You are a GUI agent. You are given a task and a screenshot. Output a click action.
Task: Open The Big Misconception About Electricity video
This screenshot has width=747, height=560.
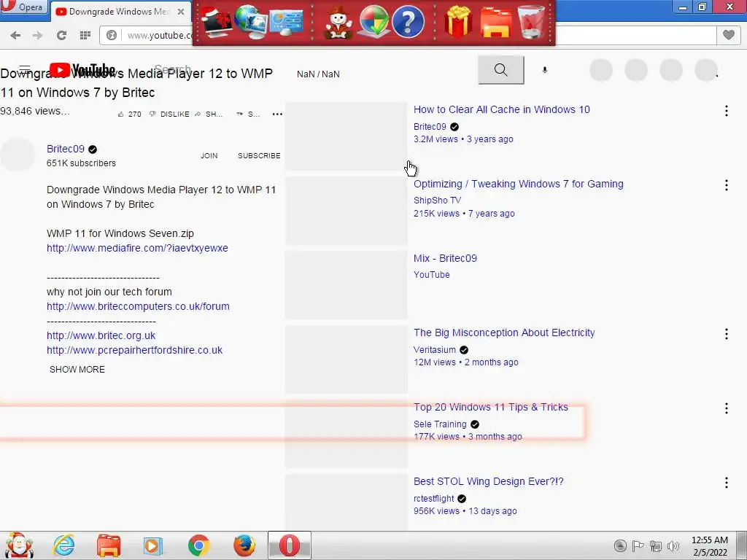(x=504, y=332)
